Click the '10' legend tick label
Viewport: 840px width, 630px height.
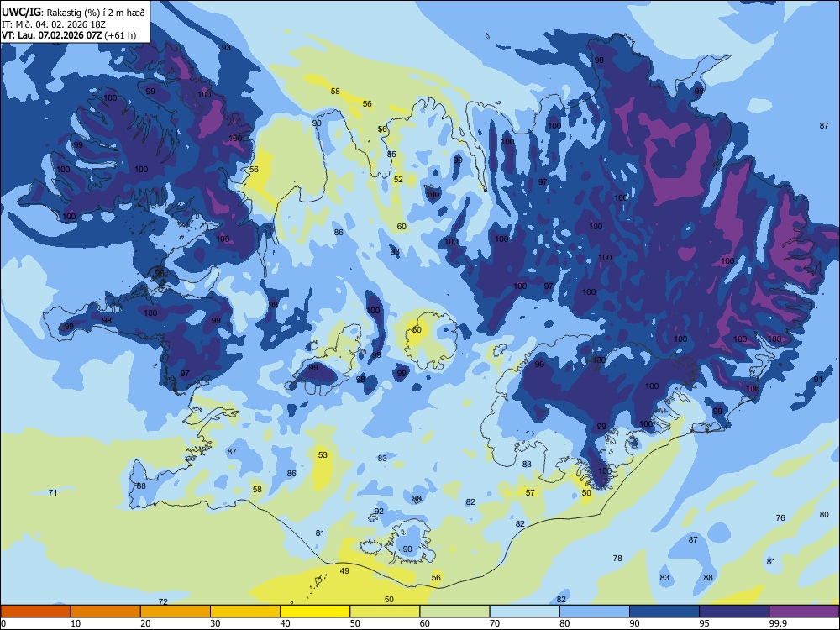point(76,623)
